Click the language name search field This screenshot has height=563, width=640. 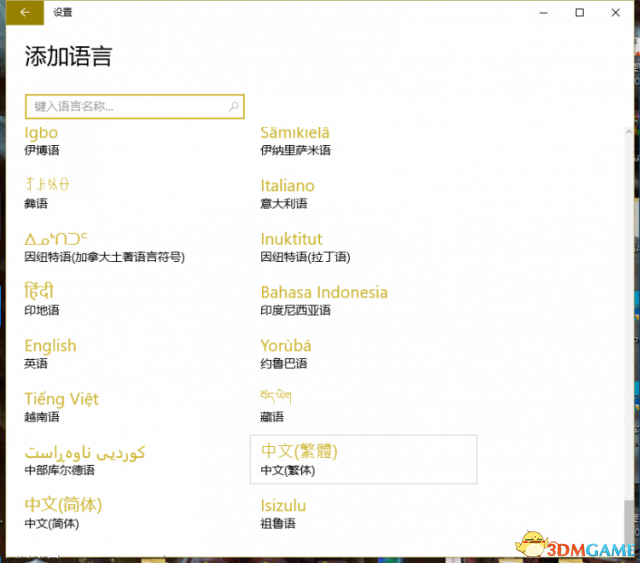click(135, 107)
